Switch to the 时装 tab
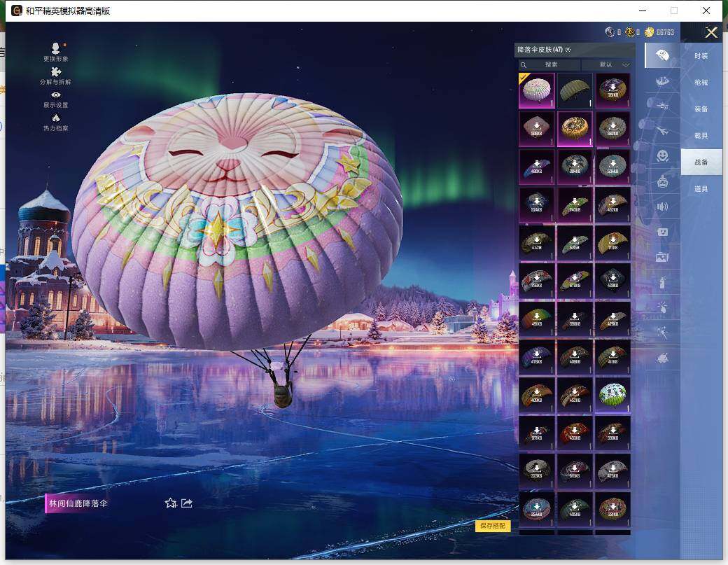This screenshot has width=728, height=565. click(701, 56)
